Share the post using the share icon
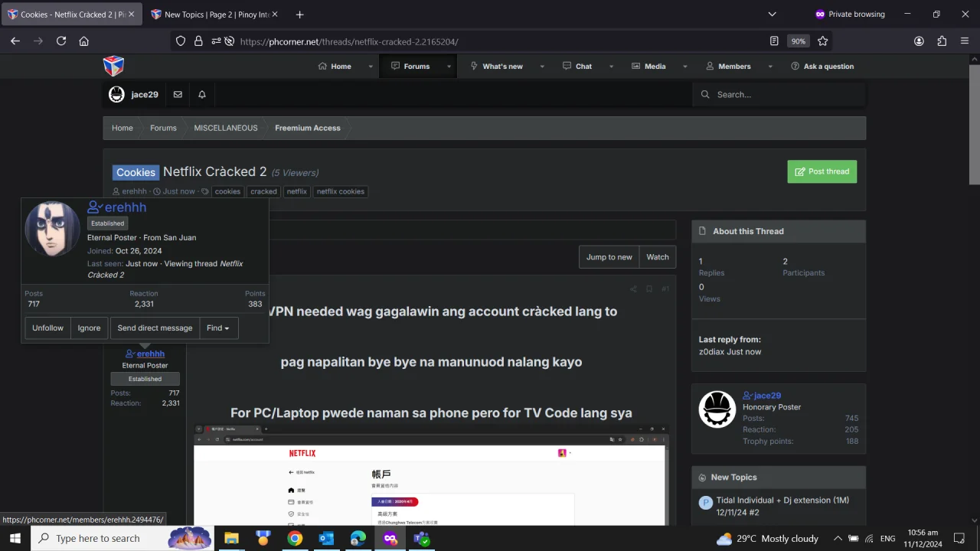 [633, 289]
